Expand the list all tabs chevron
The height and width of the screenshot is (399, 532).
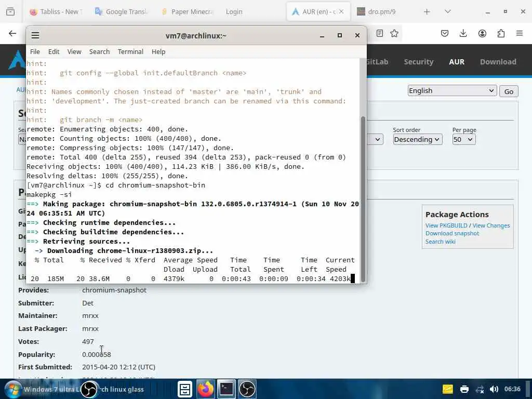(x=448, y=11)
